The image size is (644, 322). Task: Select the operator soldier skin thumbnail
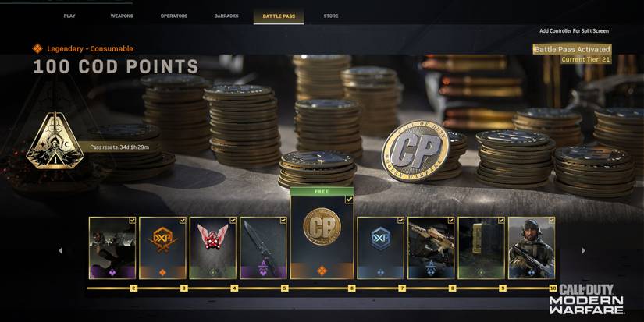click(532, 248)
